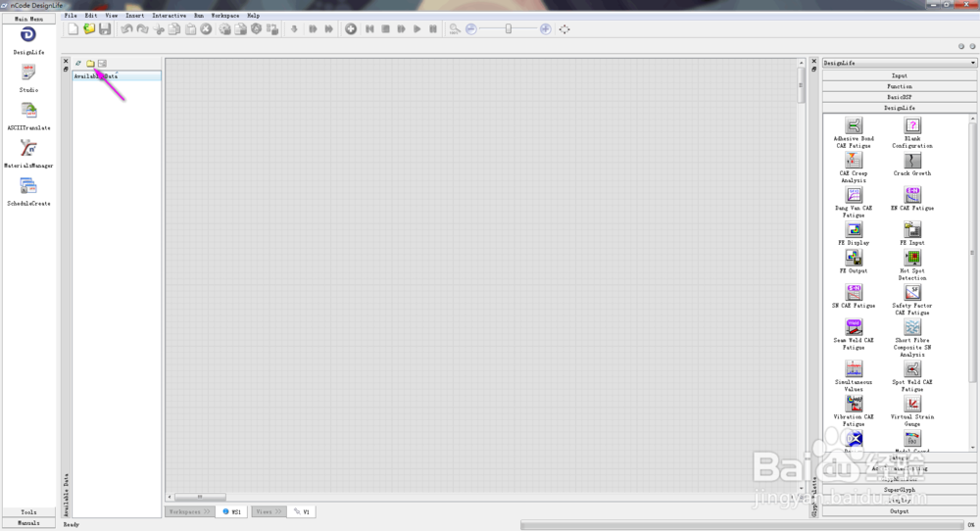Screen dimensions: 980x531
Task: Open the ScheduleCreate tool
Action: click(x=28, y=186)
